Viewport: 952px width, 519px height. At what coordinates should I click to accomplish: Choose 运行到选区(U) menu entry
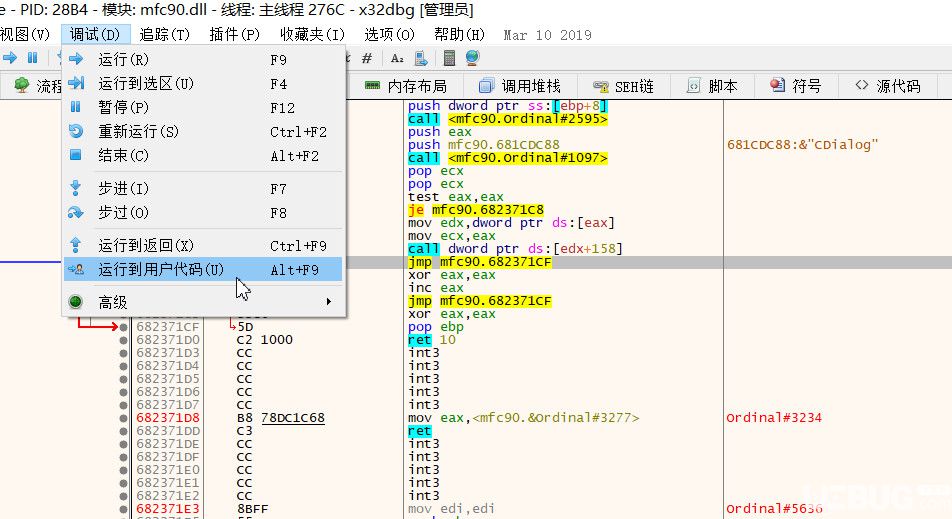pyautogui.click(x=203, y=83)
